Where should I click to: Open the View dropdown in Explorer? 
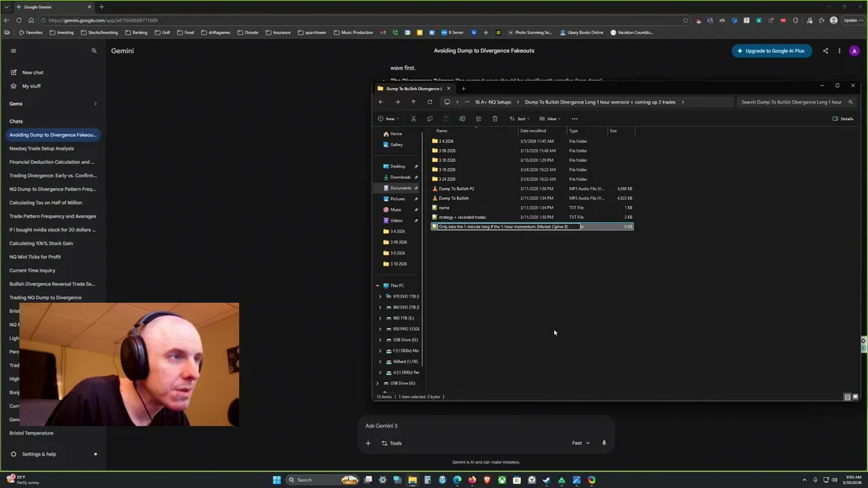550,119
